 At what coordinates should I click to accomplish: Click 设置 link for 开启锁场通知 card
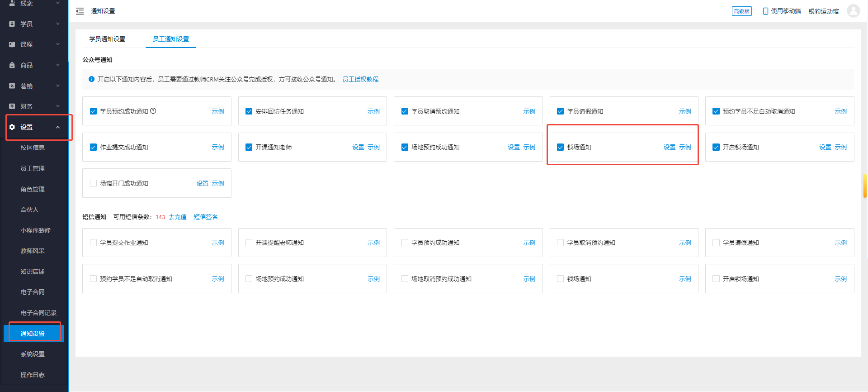[825, 147]
